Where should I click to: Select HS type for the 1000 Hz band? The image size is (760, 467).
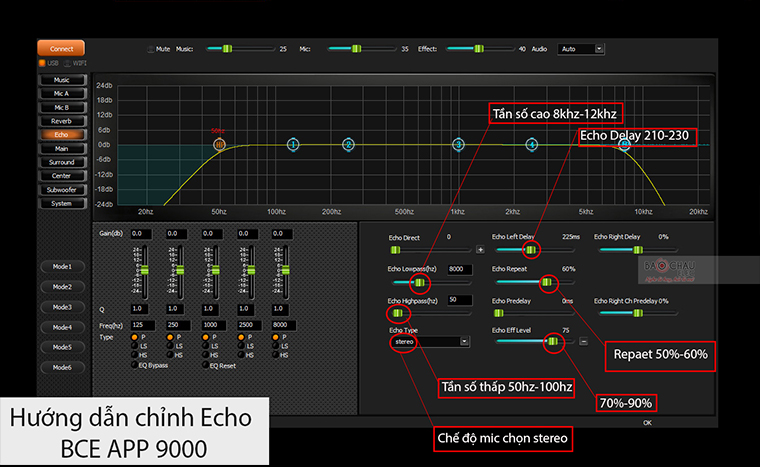[206, 355]
